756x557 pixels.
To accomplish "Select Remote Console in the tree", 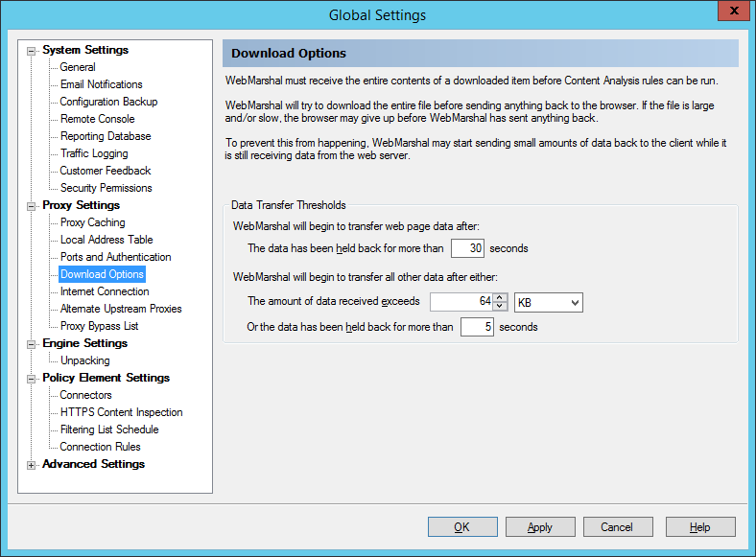I will pos(98,119).
